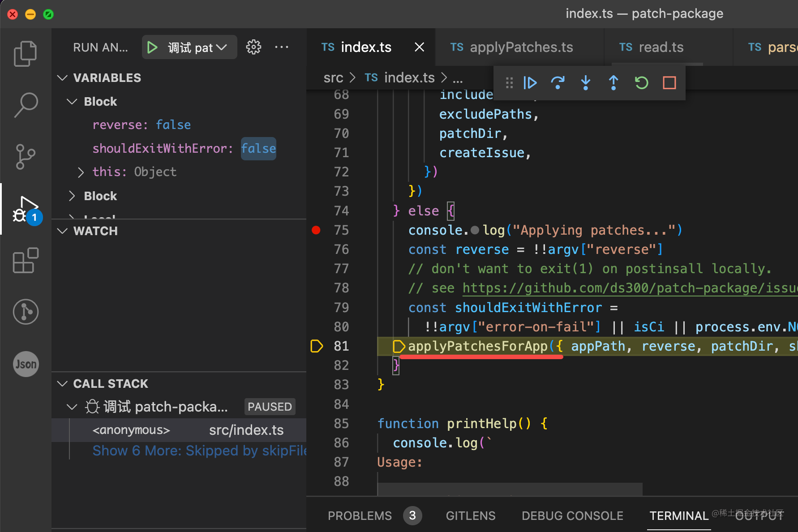Open the Source Control view
This screenshot has width=798, height=532.
26,156
